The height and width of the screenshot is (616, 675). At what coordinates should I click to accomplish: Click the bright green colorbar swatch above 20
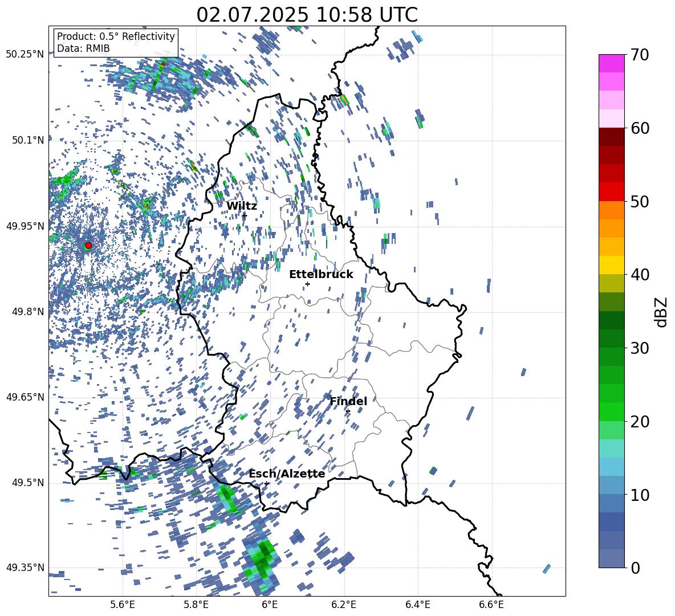[x=611, y=411]
